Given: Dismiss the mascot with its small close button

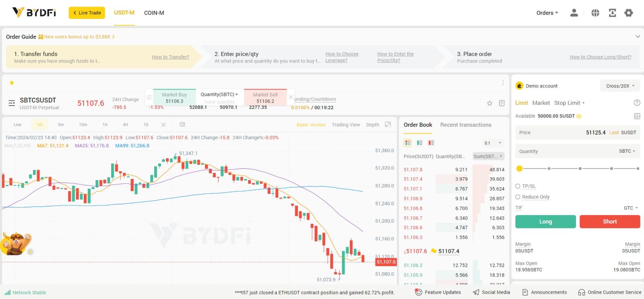Looking at the screenshot, I should pyautogui.click(x=30, y=252).
